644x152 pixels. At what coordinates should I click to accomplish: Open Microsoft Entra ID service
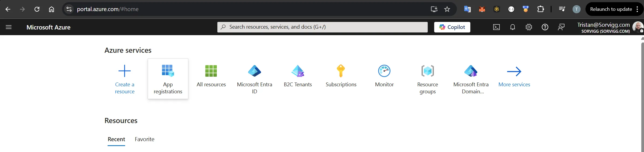point(255,79)
